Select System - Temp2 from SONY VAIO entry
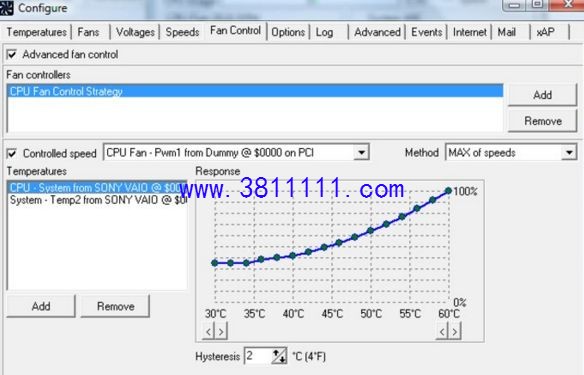Viewport: 584px width, 375px height. pyautogui.click(x=97, y=200)
